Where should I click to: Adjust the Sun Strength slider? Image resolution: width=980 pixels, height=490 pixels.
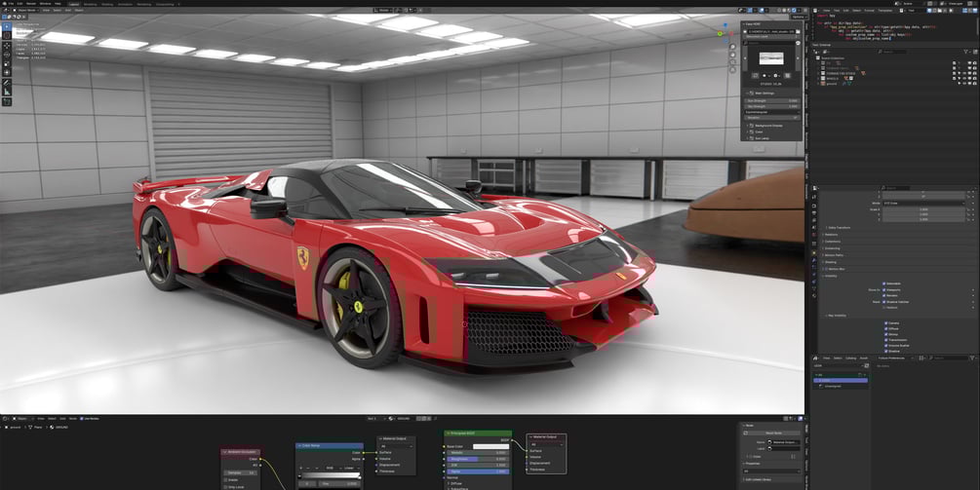click(x=772, y=100)
